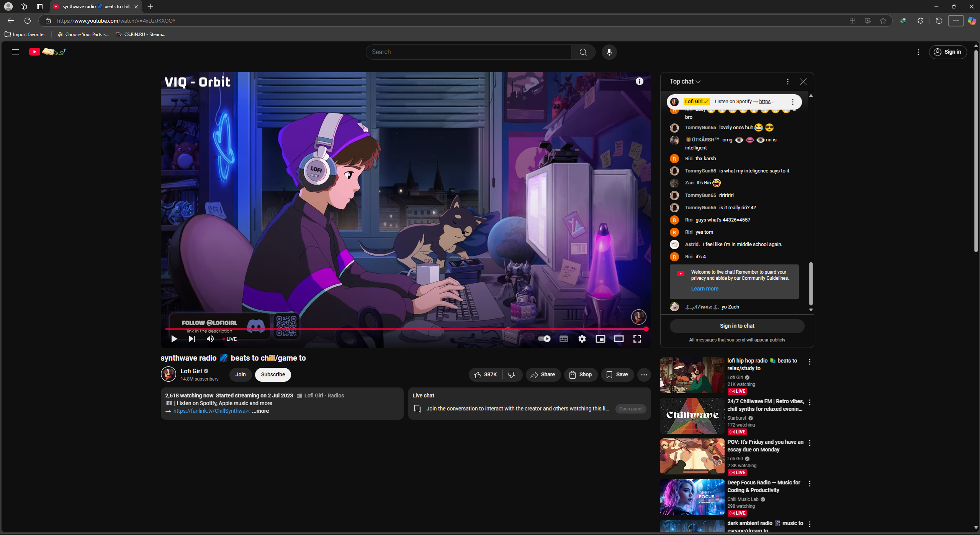
Task: Open lofi hip hop radio thumbnail
Action: click(692, 375)
